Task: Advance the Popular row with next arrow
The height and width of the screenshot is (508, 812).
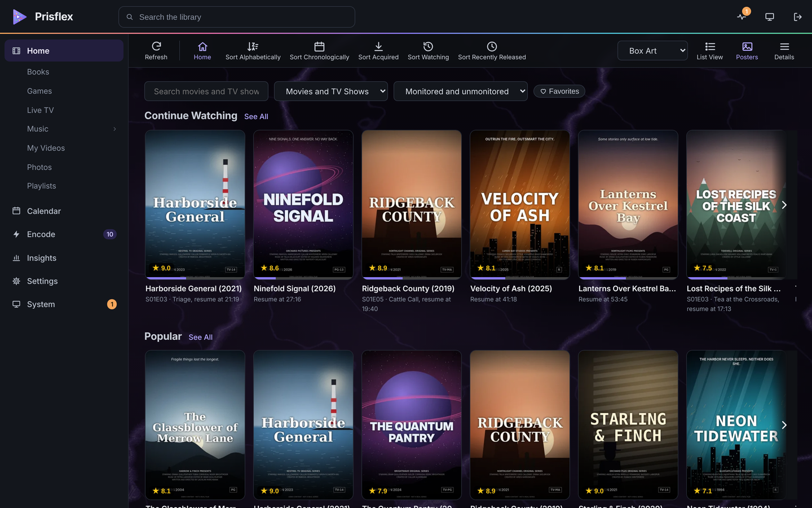Action: point(784,425)
